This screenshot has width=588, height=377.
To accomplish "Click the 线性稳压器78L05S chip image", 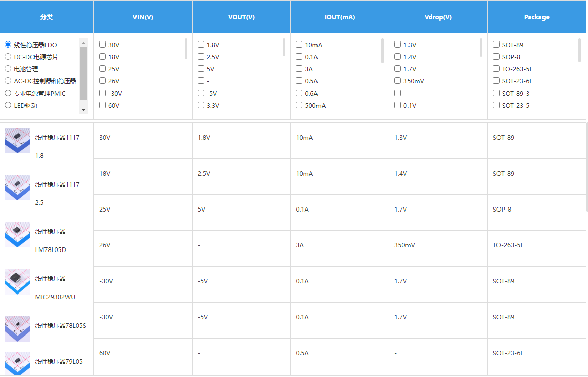I will point(17,329).
